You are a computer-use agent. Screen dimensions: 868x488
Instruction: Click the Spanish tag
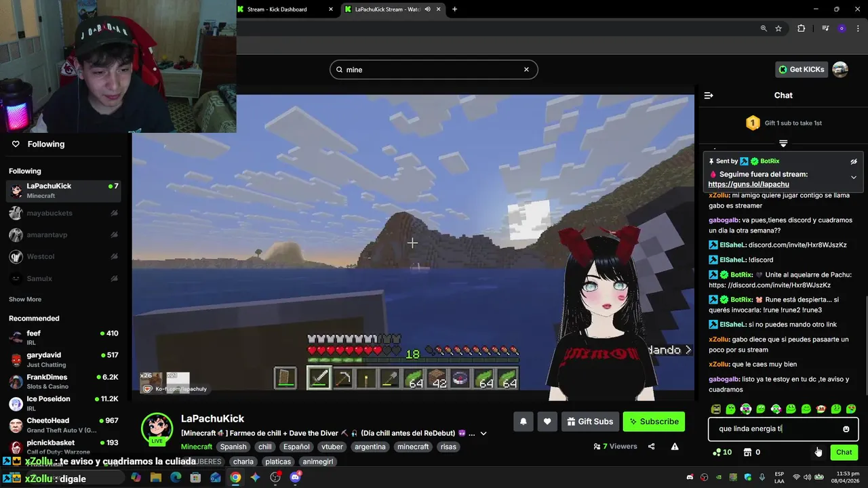click(233, 447)
